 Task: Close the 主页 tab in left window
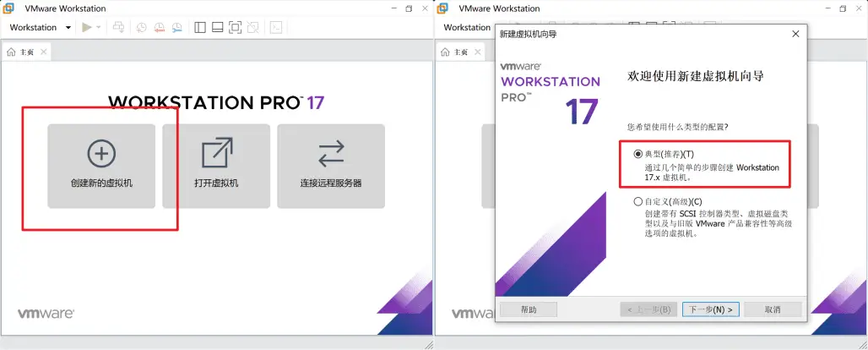[x=44, y=52]
